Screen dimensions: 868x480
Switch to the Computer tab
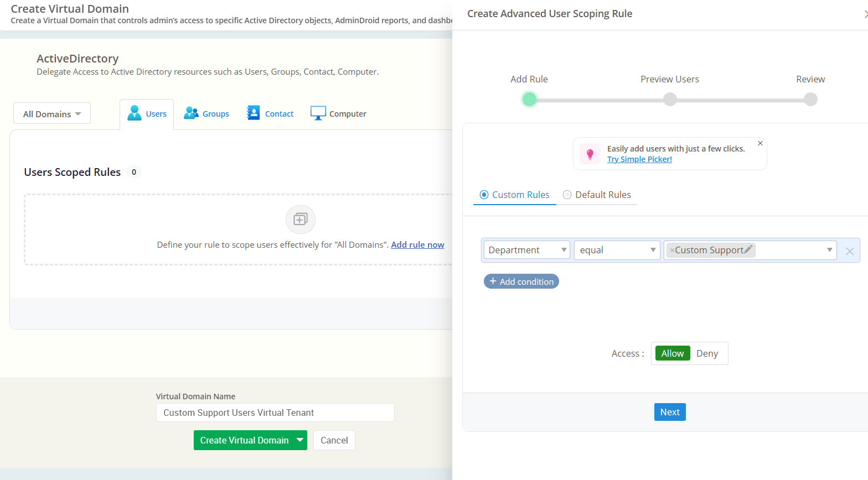pyautogui.click(x=339, y=113)
